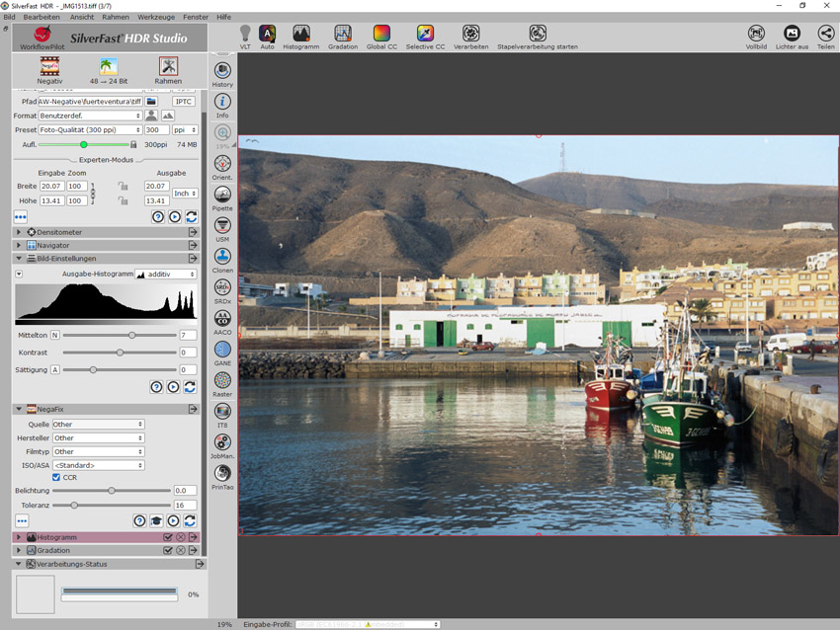Open the Selective CC tool
The image size is (840, 630).
tap(425, 34)
